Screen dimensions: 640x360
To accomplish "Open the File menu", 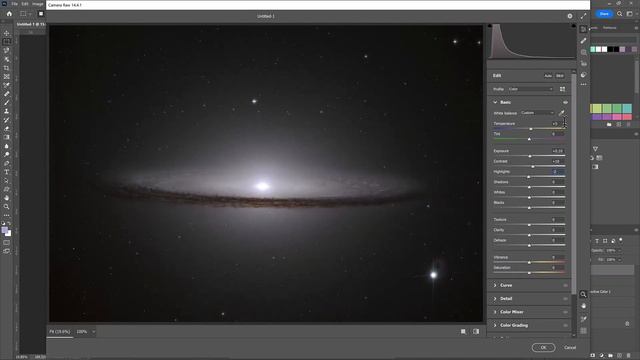I will pyautogui.click(x=14, y=4).
